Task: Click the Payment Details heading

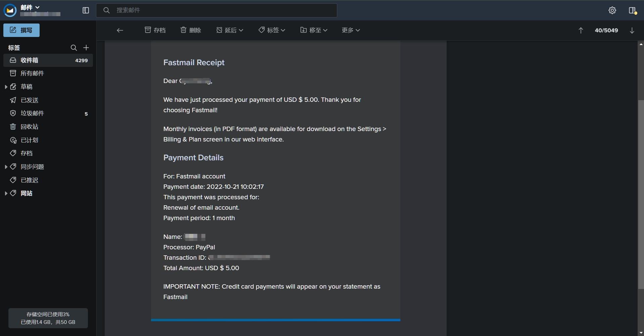Action: (193, 158)
